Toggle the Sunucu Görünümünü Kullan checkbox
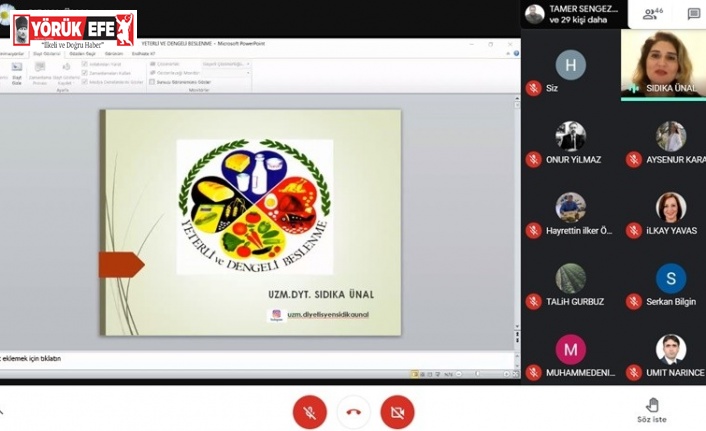The width and height of the screenshot is (706, 431). coord(151,81)
